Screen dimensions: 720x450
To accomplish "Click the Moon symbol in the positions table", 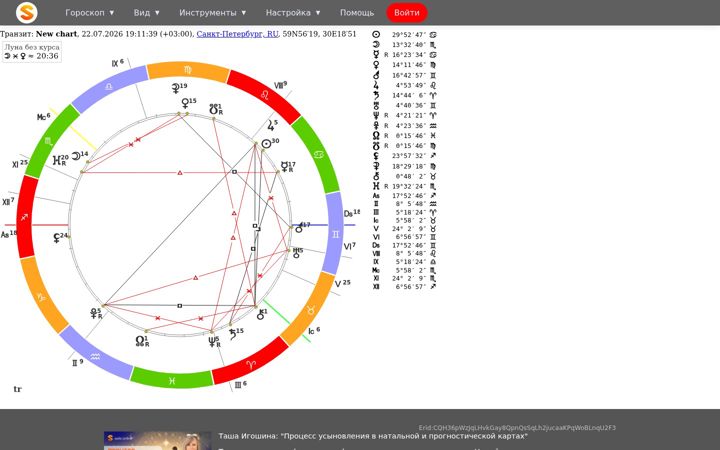I will click(x=376, y=45).
